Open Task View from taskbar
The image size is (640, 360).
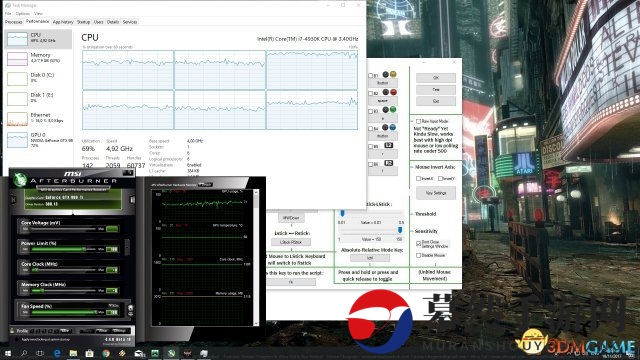click(x=40, y=353)
